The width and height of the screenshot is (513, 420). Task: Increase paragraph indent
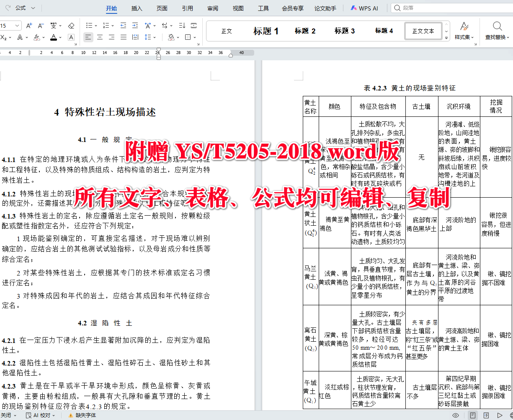point(135,26)
